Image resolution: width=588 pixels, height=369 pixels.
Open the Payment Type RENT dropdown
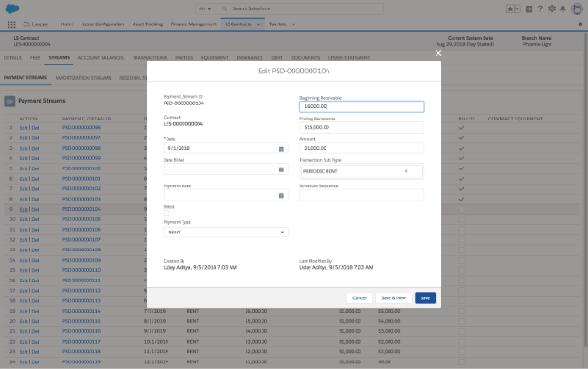(226, 232)
